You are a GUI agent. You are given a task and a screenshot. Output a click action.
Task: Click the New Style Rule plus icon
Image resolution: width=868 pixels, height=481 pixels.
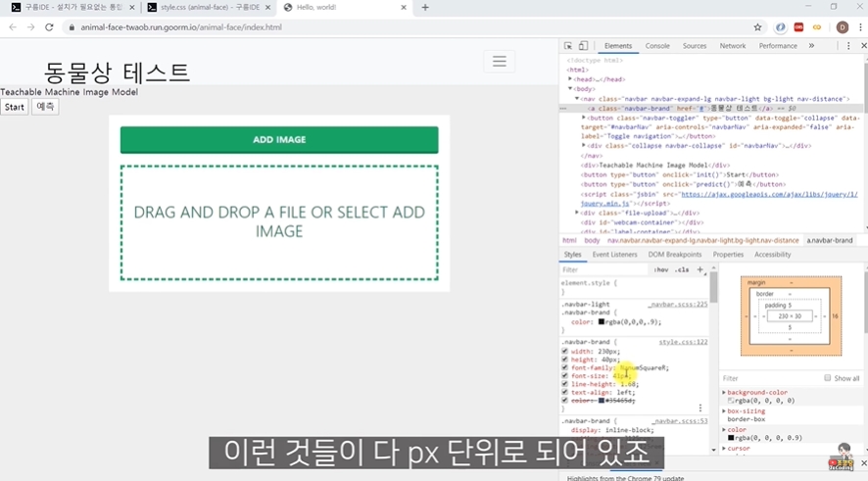coord(699,269)
